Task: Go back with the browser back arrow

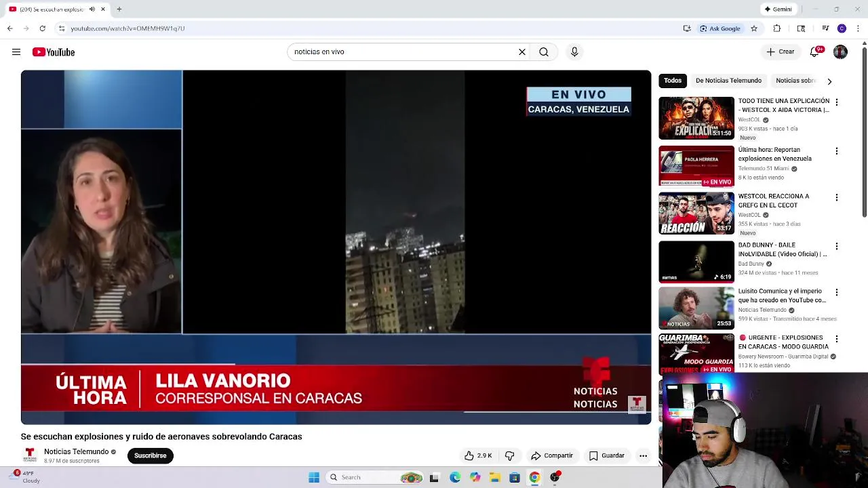Action: tap(9, 28)
